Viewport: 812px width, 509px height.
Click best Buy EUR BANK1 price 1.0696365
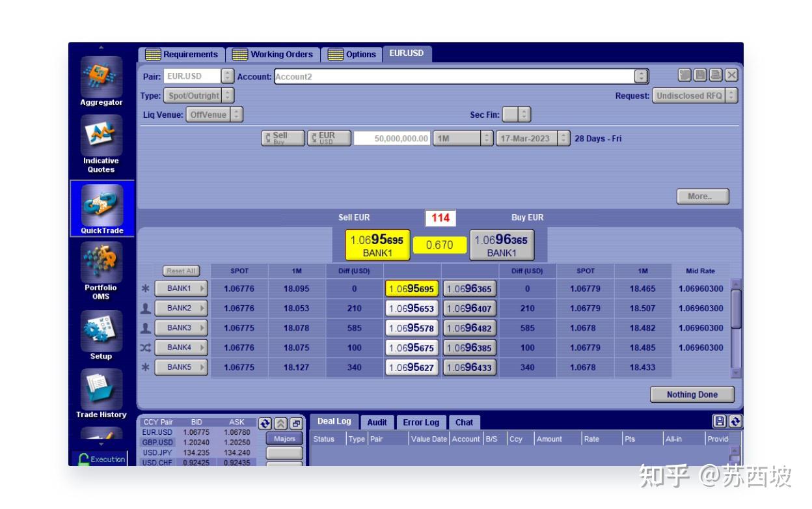tap(502, 245)
